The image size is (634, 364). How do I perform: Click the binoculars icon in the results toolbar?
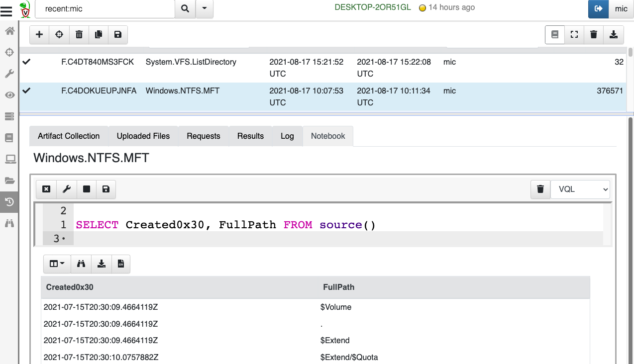tap(81, 264)
